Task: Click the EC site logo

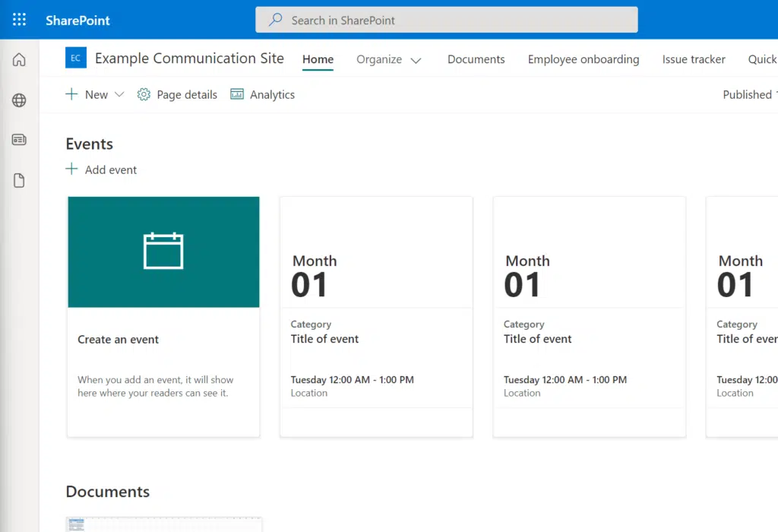Action: (76, 58)
